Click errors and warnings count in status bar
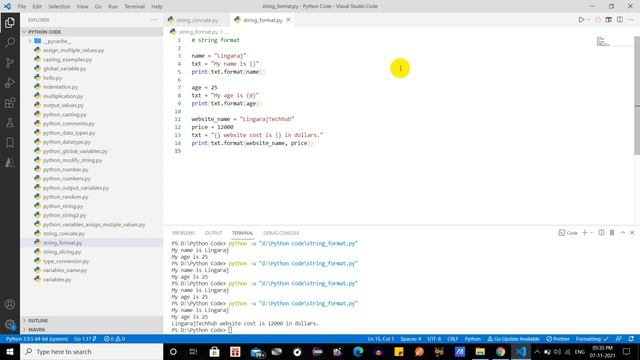The width and height of the screenshot is (640, 360). pyautogui.click(x=115, y=339)
